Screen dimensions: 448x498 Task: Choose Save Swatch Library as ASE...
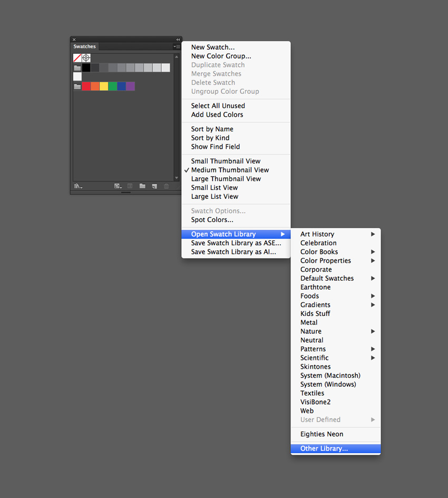pyautogui.click(x=236, y=243)
